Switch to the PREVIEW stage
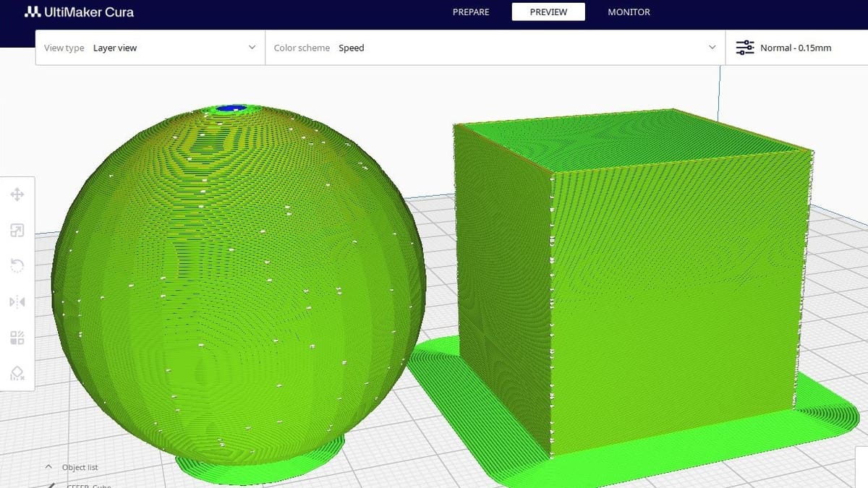Screen dimensions: 868x488 coord(548,12)
